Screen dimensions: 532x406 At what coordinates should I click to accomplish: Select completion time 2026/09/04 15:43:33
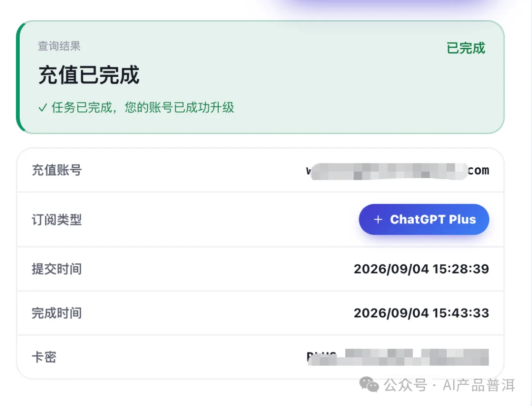point(421,313)
